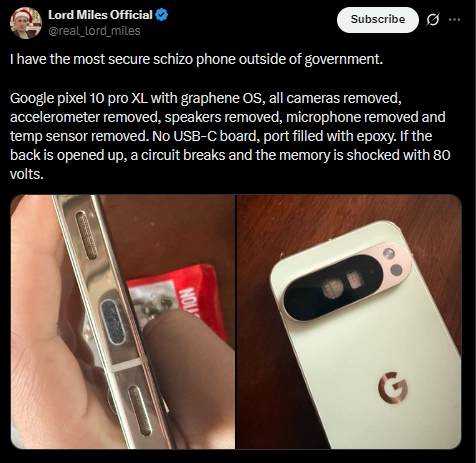Click the paragraph mentioning Google pixel 10 pro XL
476x463 pixels.
230,136
